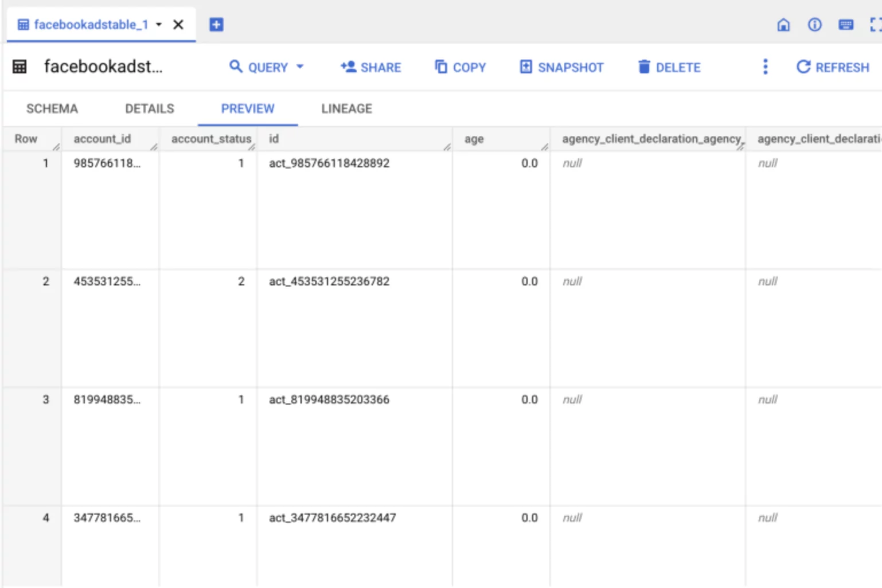
Task: Open the three-dot more actions menu
Action: 765,67
